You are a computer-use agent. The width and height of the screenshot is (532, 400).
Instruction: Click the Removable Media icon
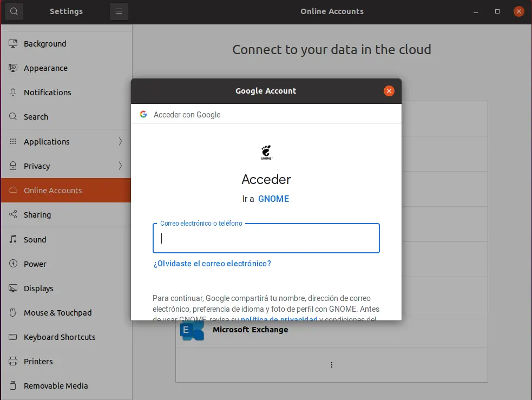(x=13, y=385)
